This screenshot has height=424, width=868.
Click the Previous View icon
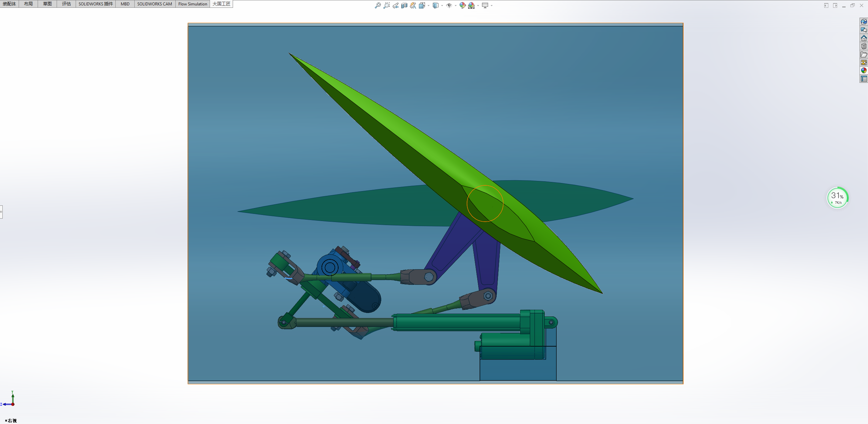[396, 5]
